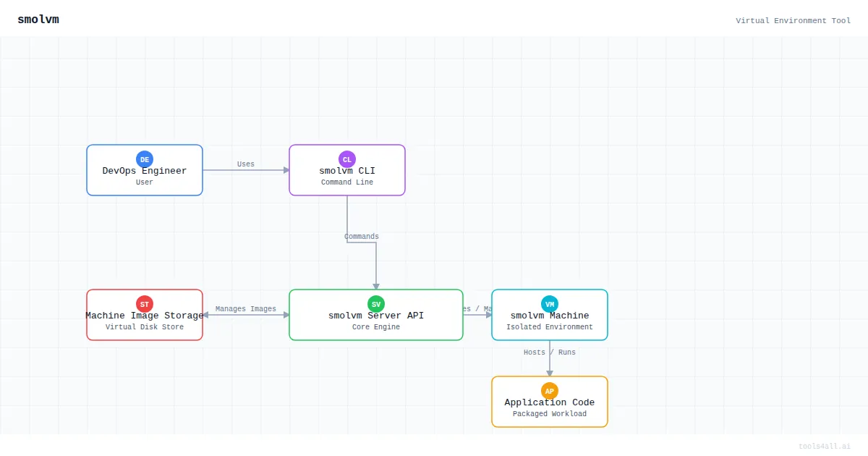Viewport: 868px width, 456px height.
Task: Select the Application Code node title
Action: click(550, 402)
